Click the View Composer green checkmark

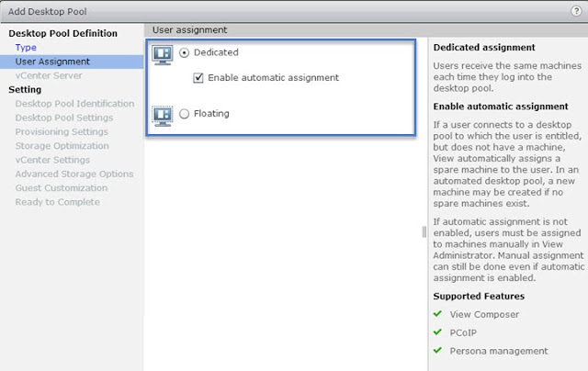click(x=438, y=314)
